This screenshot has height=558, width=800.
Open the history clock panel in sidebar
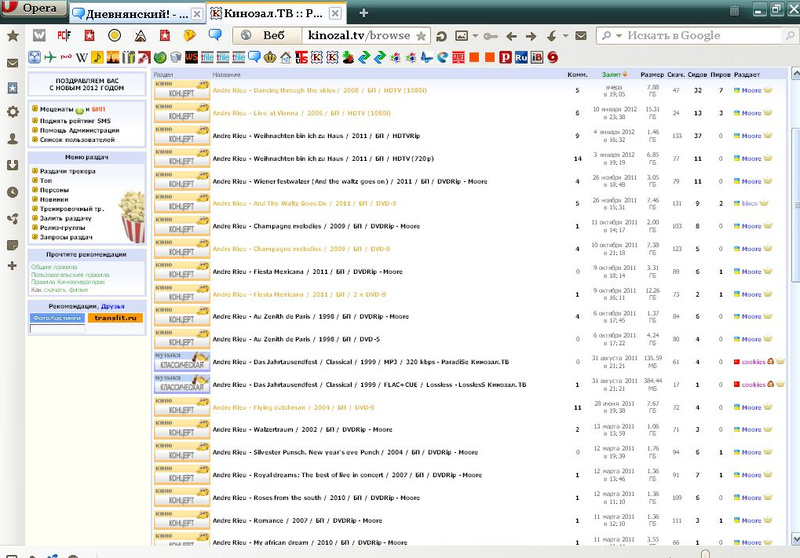[x=12, y=192]
